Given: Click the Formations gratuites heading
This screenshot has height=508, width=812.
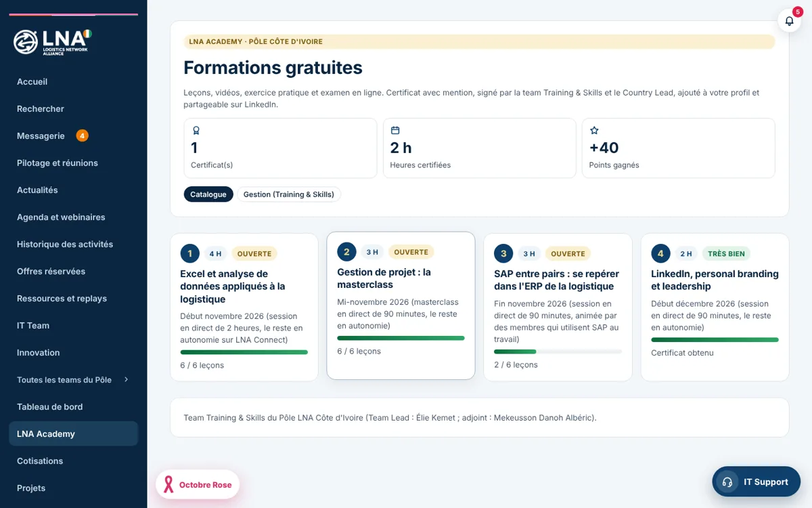Looking at the screenshot, I should (x=273, y=68).
